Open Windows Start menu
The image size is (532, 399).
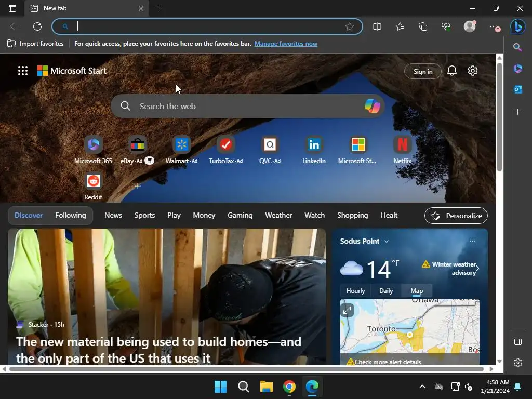[x=220, y=387]
